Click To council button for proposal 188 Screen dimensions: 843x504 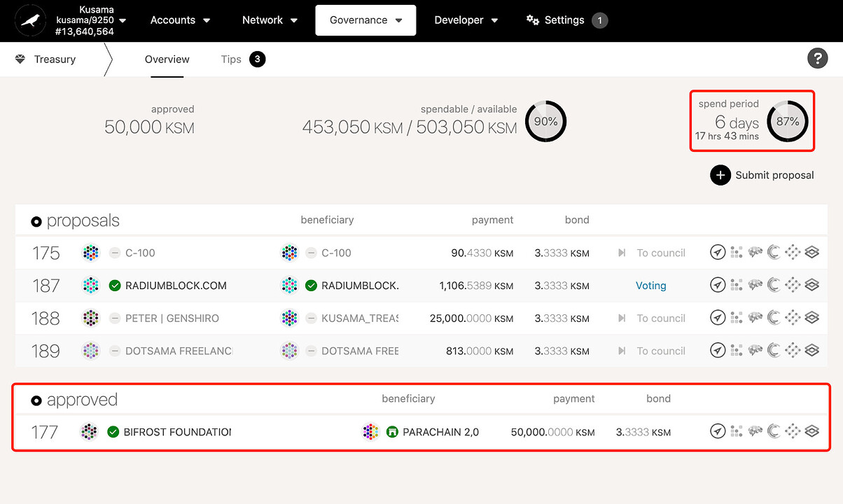pyautogui.click(x=652, y=318)
